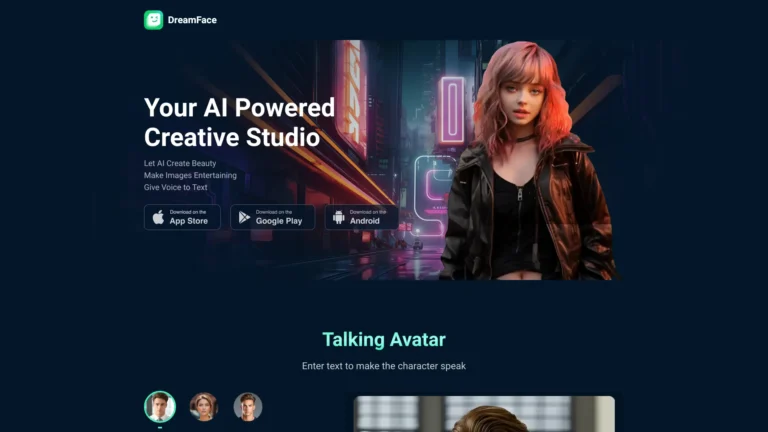
Task: Click the Apple logo icon
Action: (x=158, y=217)
